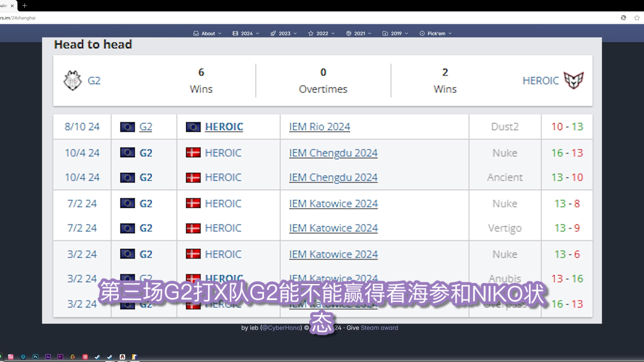Click the browser extension icon beside bookmark star
Viewport: 644px width, 362px height.
click(624, 18)
